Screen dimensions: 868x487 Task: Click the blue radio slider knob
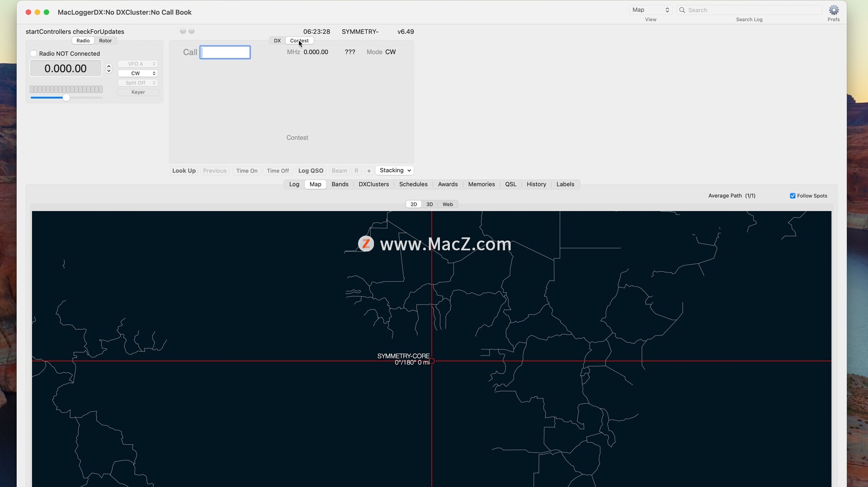click(66, 98)
